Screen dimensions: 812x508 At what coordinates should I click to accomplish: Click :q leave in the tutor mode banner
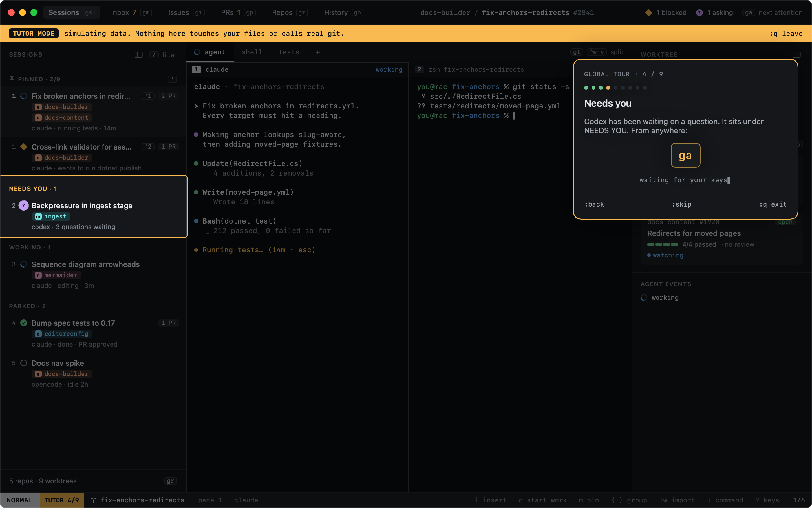tap(786, 33)
